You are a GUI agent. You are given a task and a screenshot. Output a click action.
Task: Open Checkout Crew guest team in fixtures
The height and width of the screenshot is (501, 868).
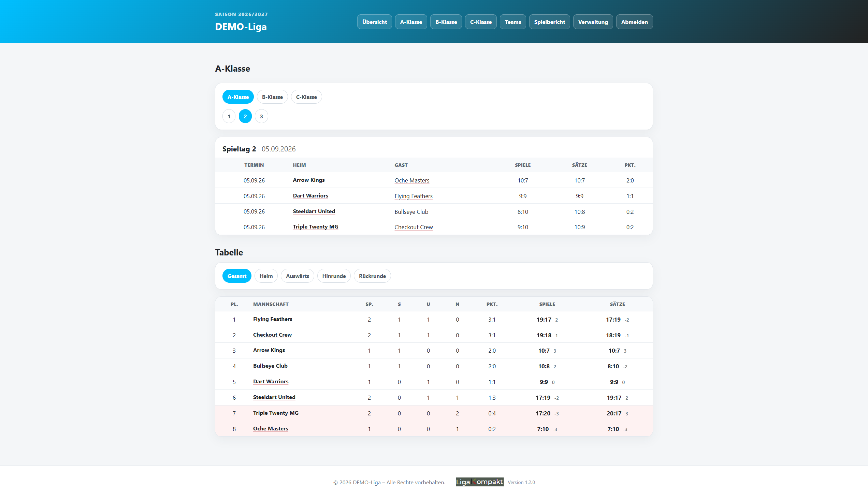pyautogui.click(x=413, y=227)
